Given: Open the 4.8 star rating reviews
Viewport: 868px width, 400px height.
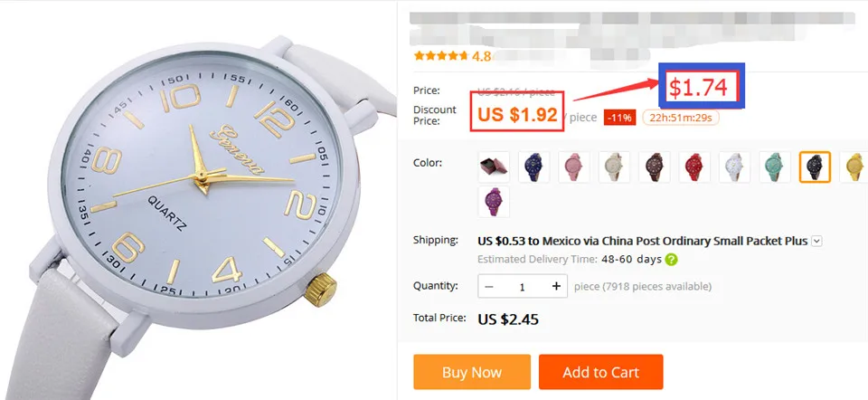Looking at the screenshot, I should 452,56.
